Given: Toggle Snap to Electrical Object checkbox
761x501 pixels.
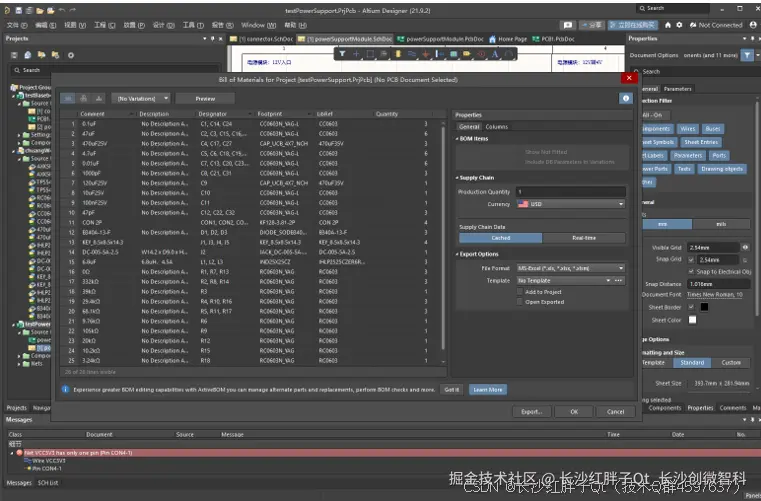Looking at the screenshot, I should click(x=691, y=271).
